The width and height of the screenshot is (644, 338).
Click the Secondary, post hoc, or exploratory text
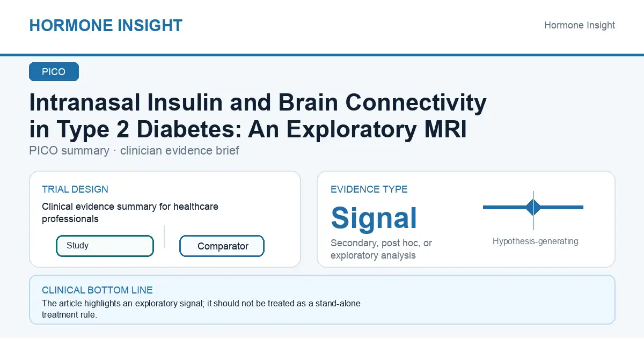click(382, 249)
